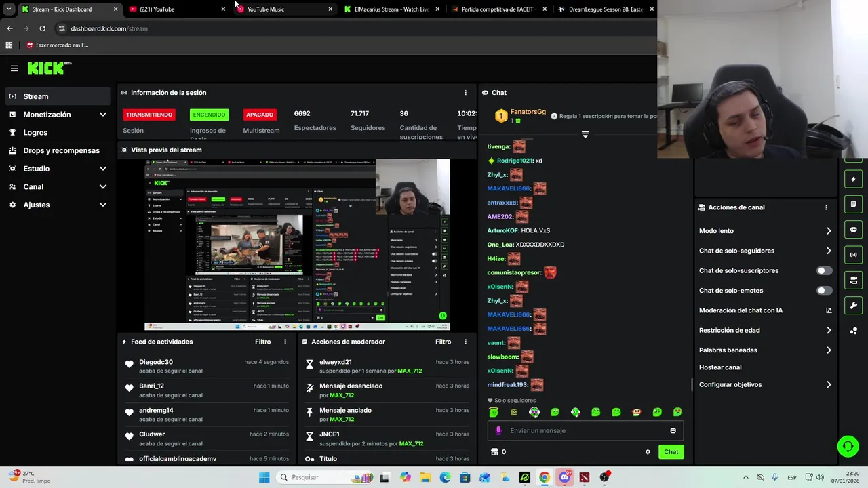
Task: Click the three-dots cluster icon below the wrench
Action: point(853,331)
